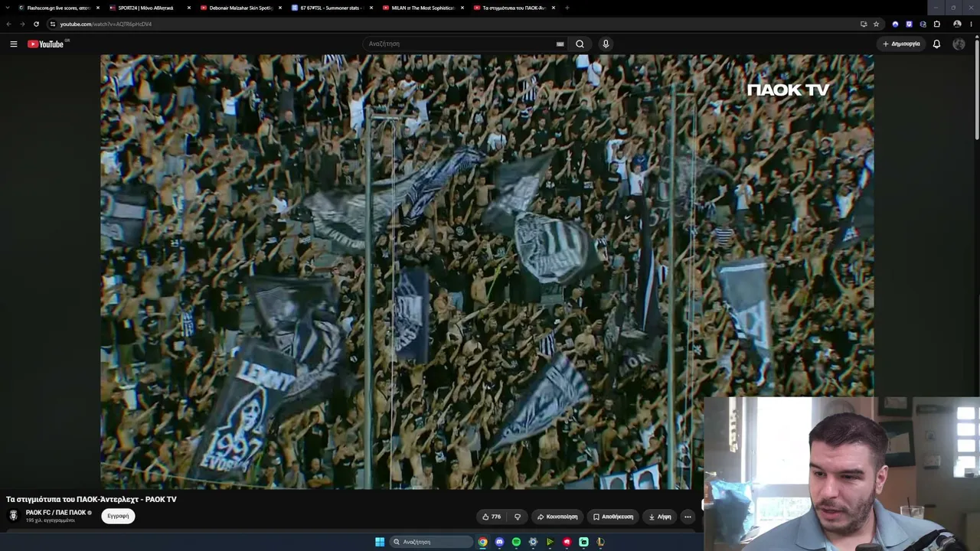
Task: Bookmark this page with the star icon
Action: [877, 24]
